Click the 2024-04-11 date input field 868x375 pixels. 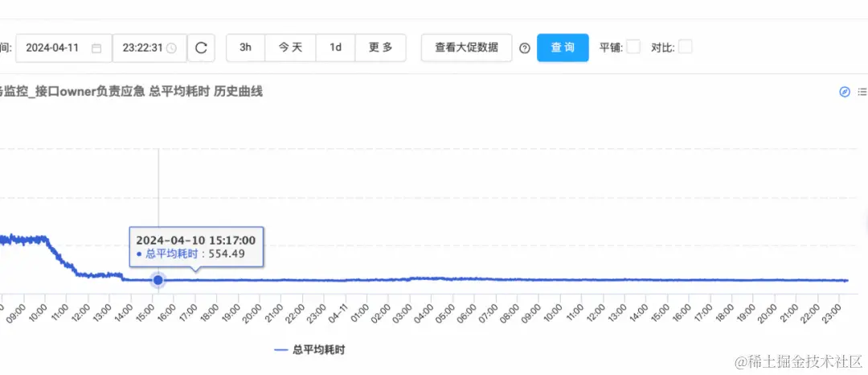63,47
